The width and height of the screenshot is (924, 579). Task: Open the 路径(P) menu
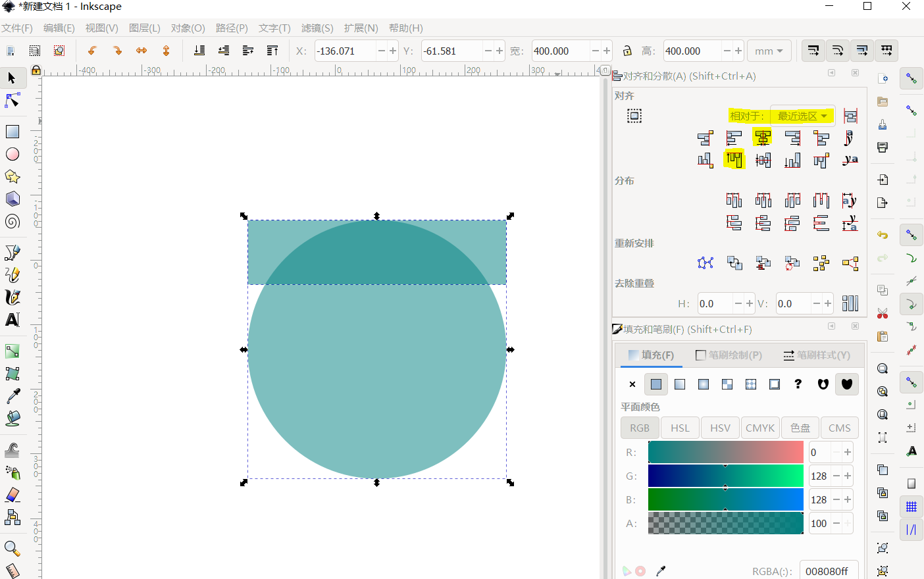pos(231,28)
